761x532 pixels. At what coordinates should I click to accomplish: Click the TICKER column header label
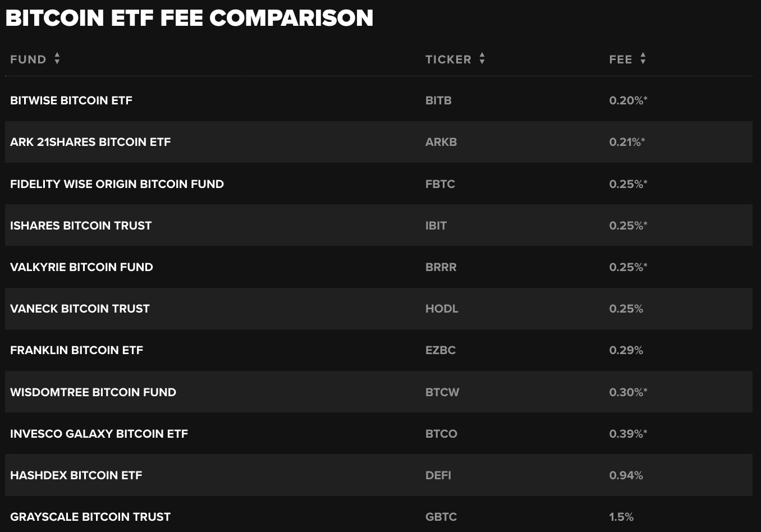coord(448,59)
